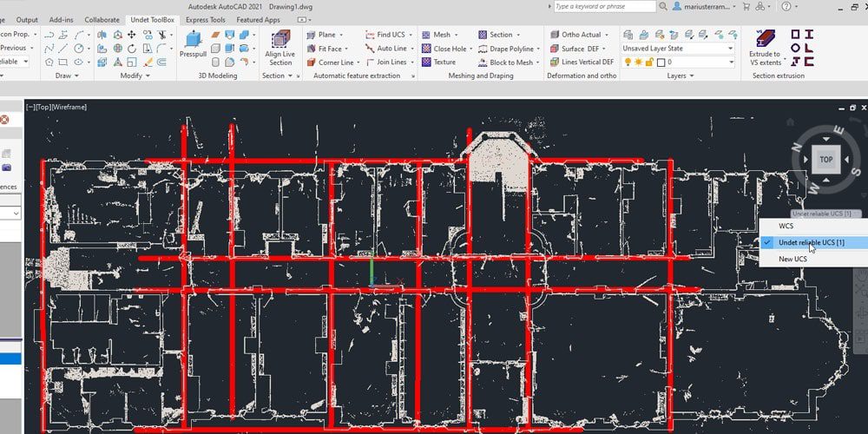Click the Extrude to VS extents icon

[765, 42]
